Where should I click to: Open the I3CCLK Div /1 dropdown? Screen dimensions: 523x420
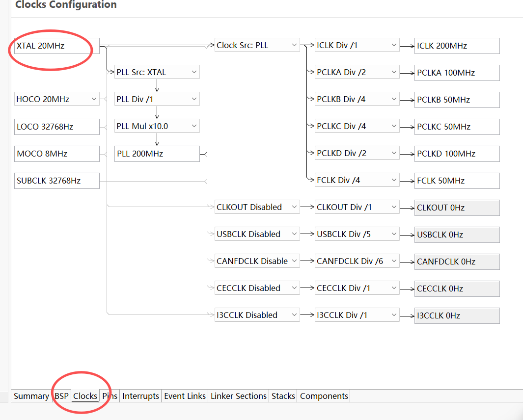pos(357,315)
